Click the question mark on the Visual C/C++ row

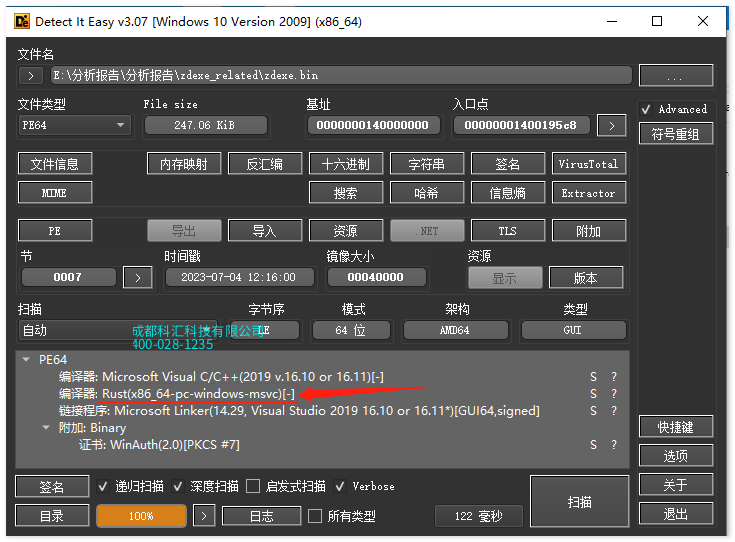click(x=614, y=377)
